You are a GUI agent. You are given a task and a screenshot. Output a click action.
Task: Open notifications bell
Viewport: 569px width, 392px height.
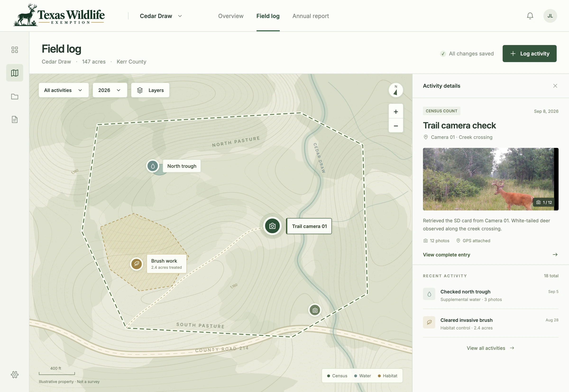530,16
